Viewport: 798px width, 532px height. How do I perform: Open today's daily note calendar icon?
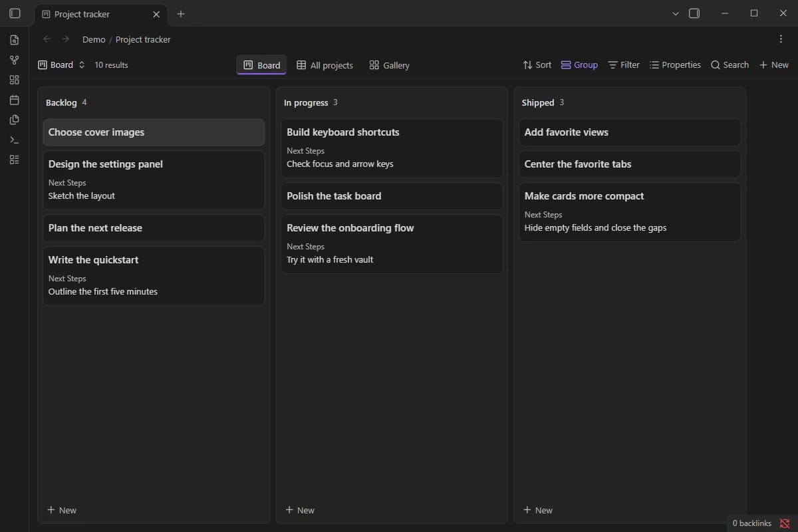tap(14, 100)
